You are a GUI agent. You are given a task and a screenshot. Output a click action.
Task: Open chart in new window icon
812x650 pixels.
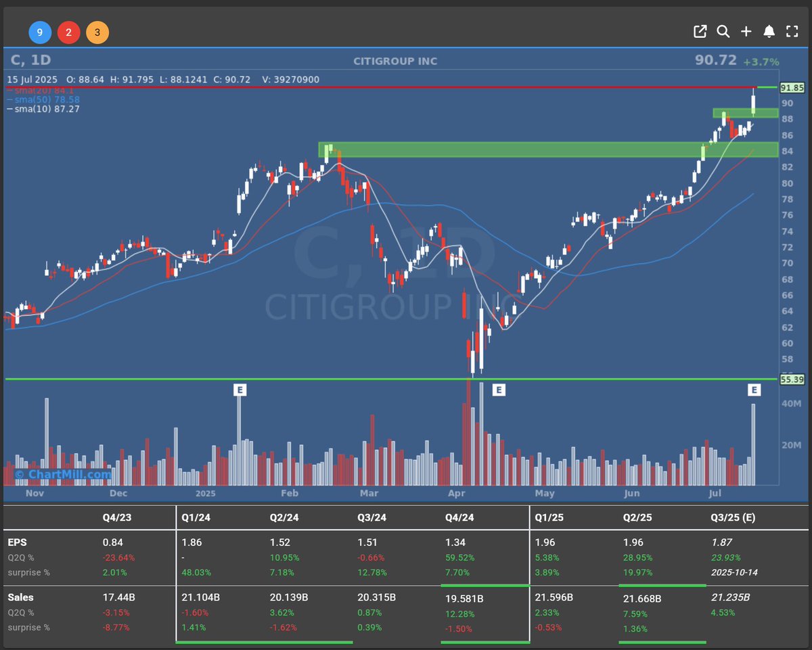click(x=700, y=31)
